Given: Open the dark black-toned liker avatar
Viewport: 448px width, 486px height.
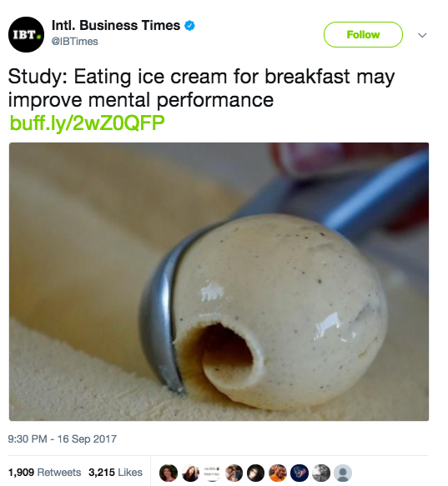Looking at the screenshot, I should click(255, 473).
